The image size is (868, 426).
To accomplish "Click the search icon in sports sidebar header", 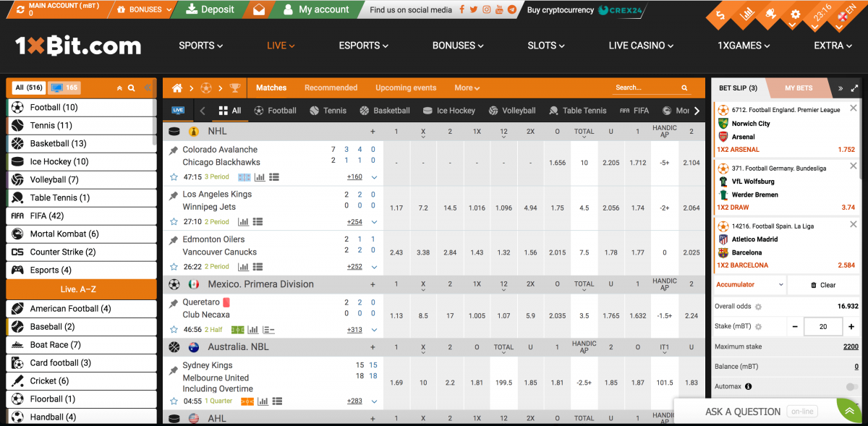I will [x=132, y=88].
